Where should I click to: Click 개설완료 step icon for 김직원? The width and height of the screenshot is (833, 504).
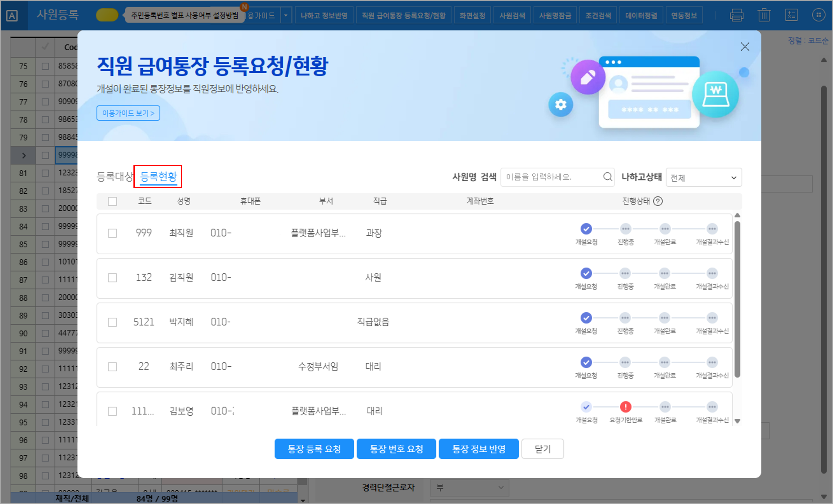pyautogui.click(x=664, y=273)
